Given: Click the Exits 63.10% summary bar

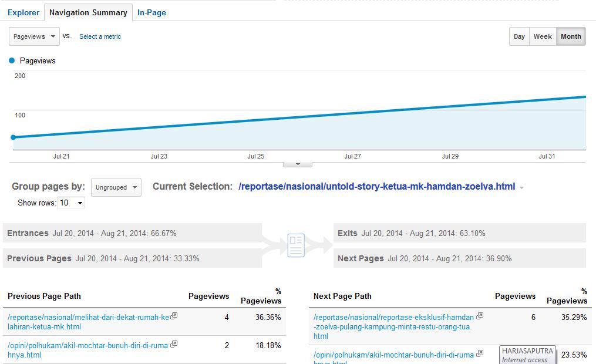Looking at the screenshot, I should [460, 233].
